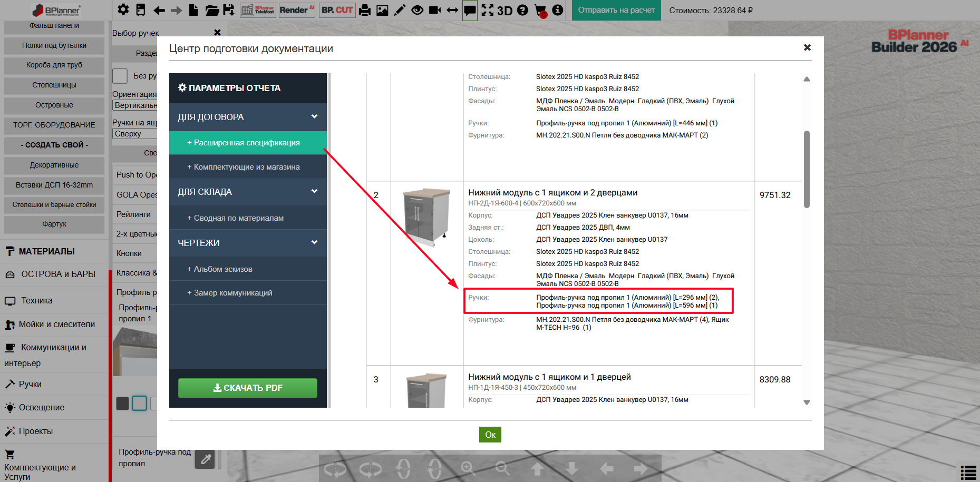
Task: Switch to the 3D view
Action: point(505,11)
